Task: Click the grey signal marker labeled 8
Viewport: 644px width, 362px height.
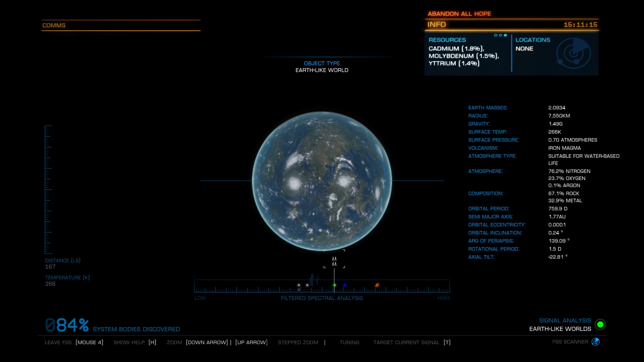Action: click(x=299, y=286)
